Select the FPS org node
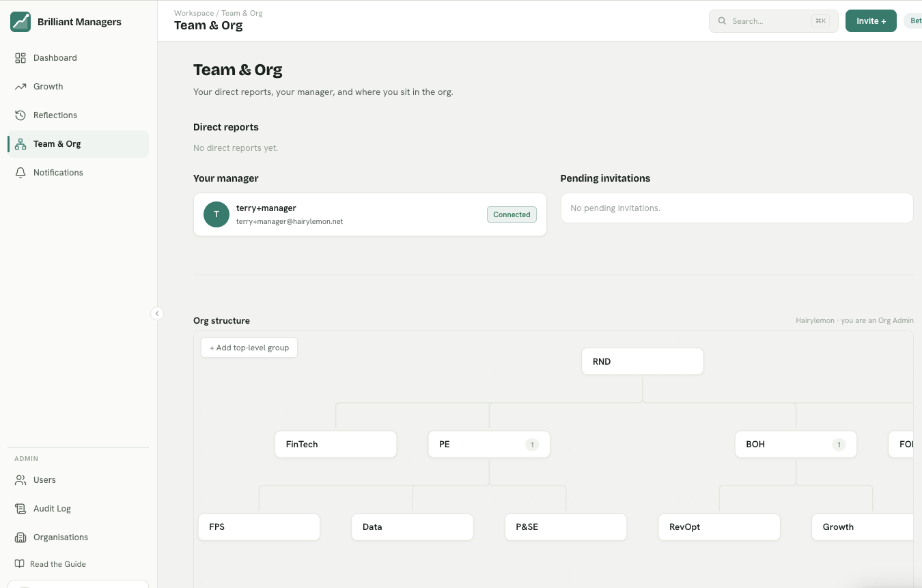 coord(259,527)
